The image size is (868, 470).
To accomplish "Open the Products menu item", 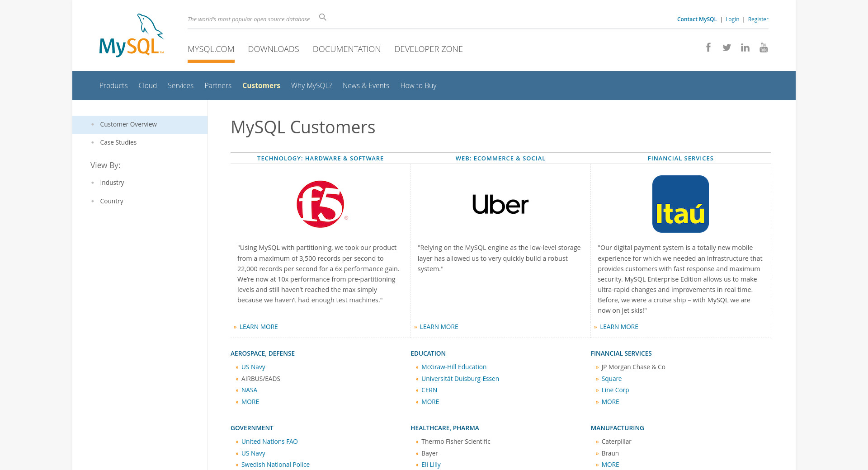I will coord(113,86).
